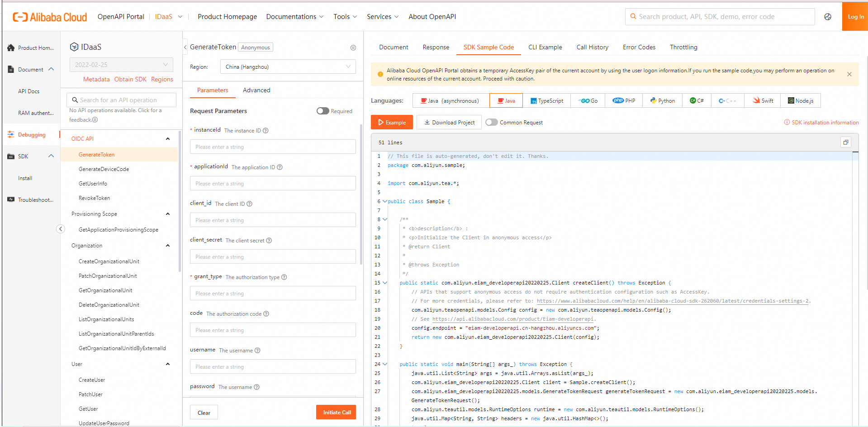Click the settings icon next to GenerateToken
The height and width of the screenshot is (427, 868).
click(353, 47)
